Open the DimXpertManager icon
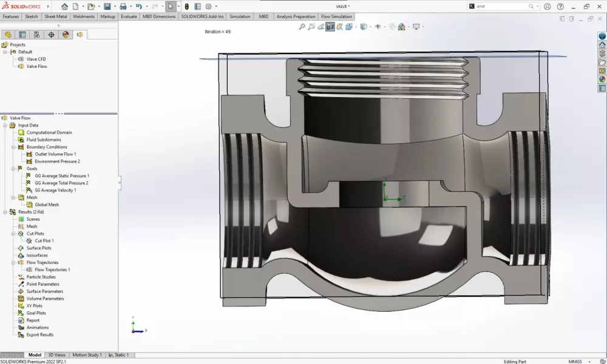The image size is (607, 364). (52, 35)
